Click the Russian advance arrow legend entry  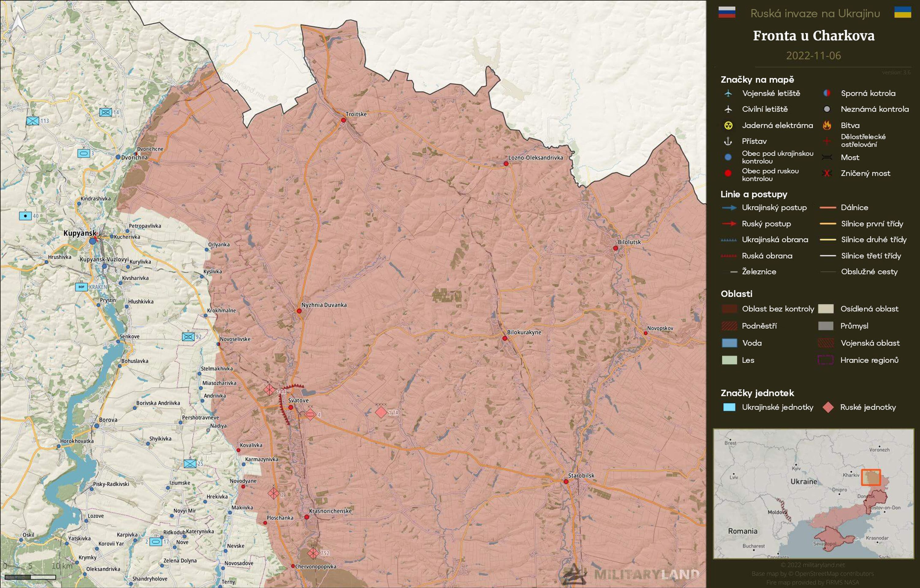[756, 224]
